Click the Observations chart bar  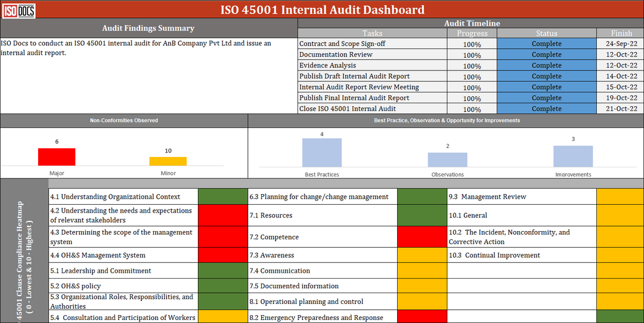click(x=447, y=159)
